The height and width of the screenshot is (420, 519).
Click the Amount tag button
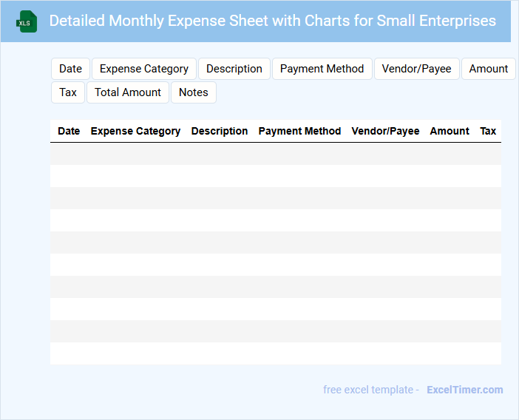point(488,69)
